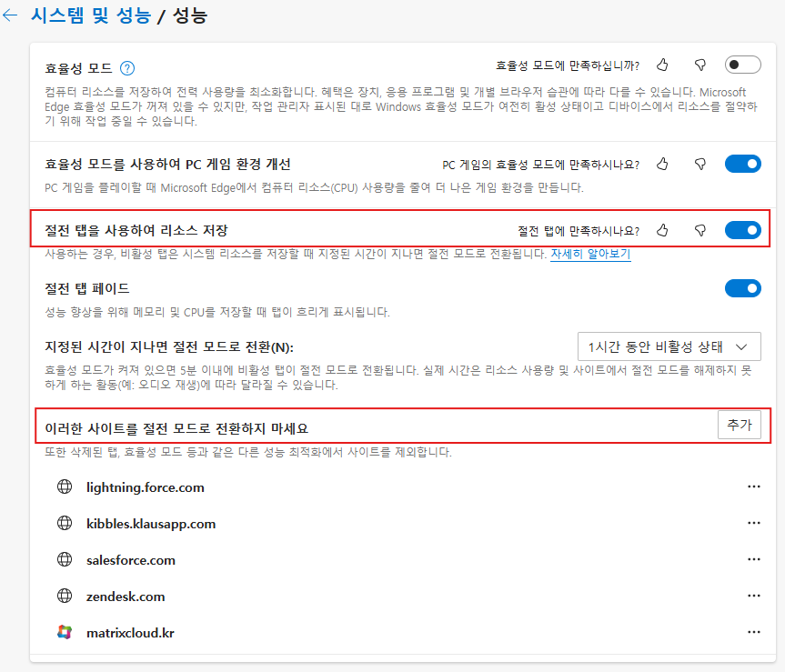Click the 추가 button
This screenshot has width=785, height=672.
coord(739,426)
